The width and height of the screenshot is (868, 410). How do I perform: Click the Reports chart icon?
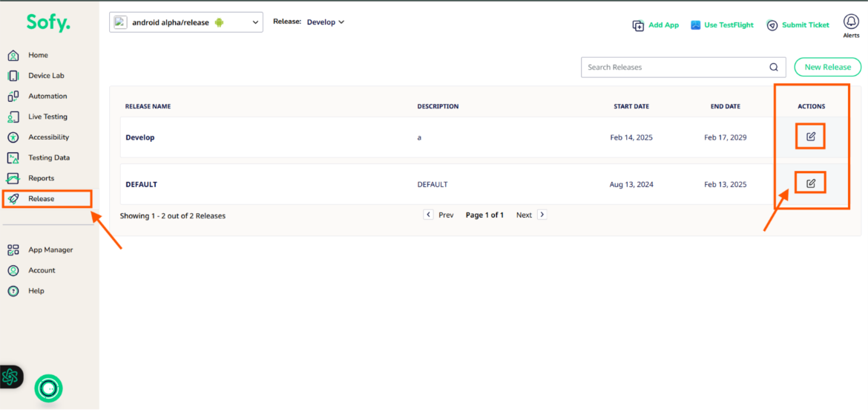(14, 178)
